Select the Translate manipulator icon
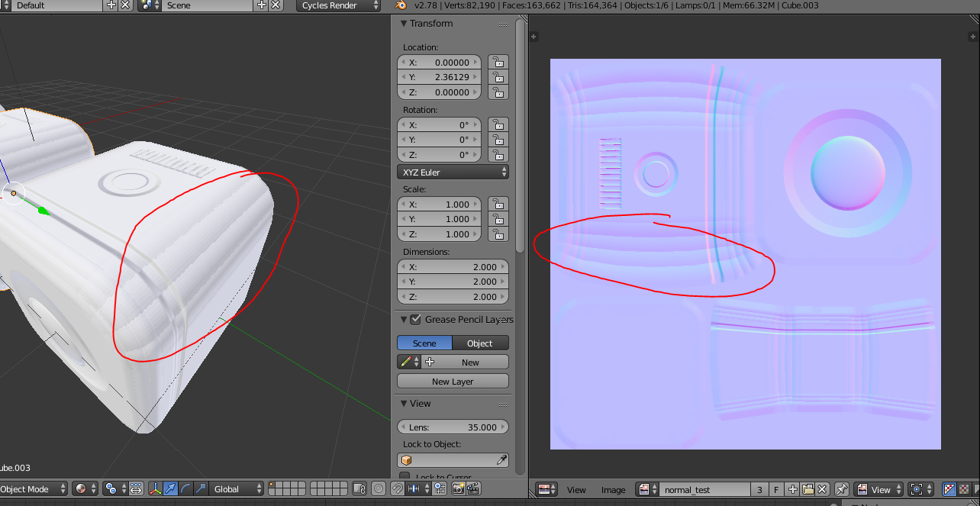Viewport: 980px width, 506px height. tap(169, 488)
